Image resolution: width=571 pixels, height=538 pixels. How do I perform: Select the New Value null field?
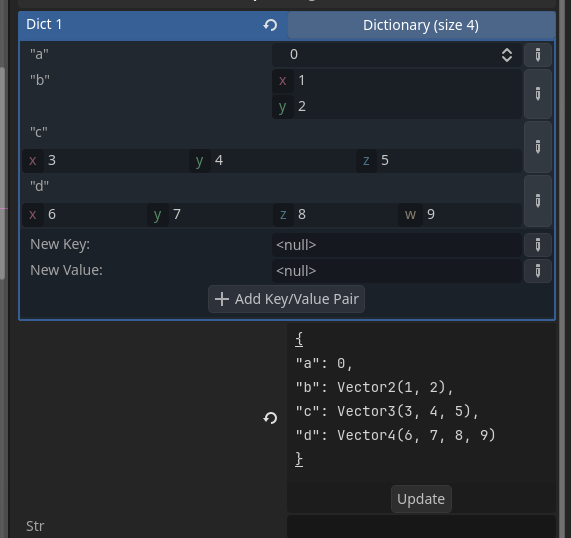point(397,271)
